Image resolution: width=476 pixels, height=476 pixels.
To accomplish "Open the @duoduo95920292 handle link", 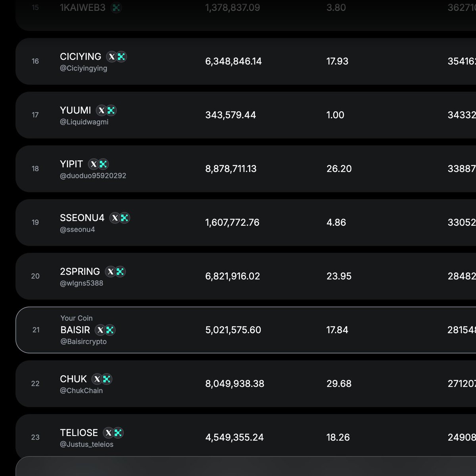I will (93, 176).
